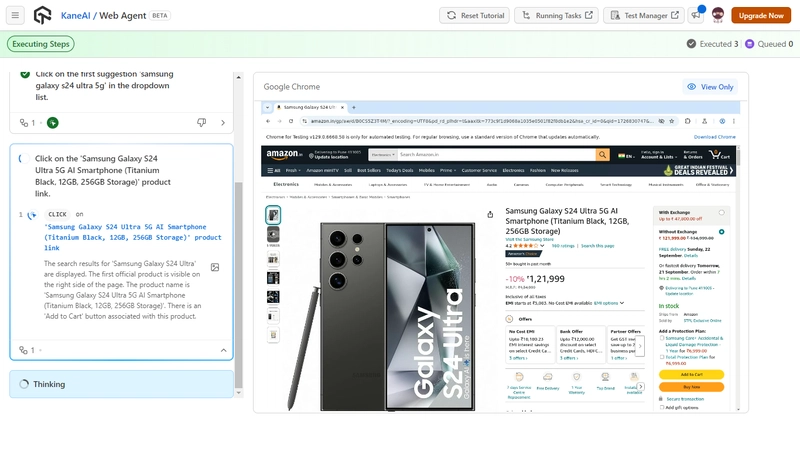This screenshot has width=800, height=449.
Task: Click the share icon above product image
Action: tap(490, 214)
